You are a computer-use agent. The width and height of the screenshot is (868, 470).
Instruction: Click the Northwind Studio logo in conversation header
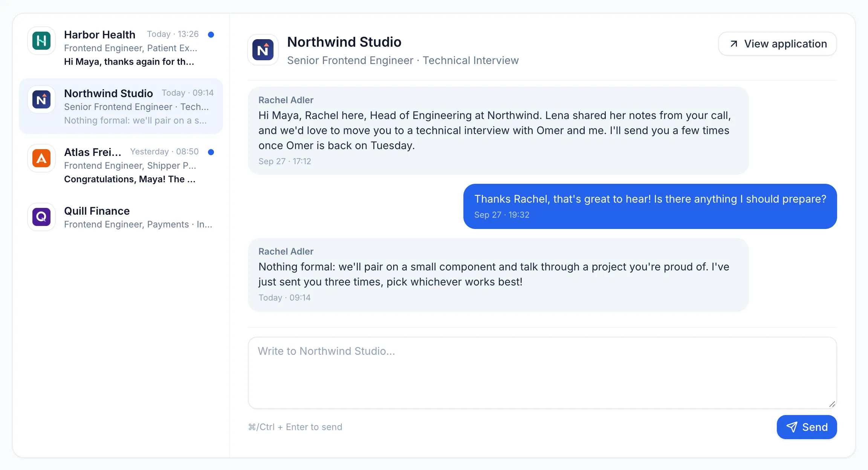pos(263,50)
